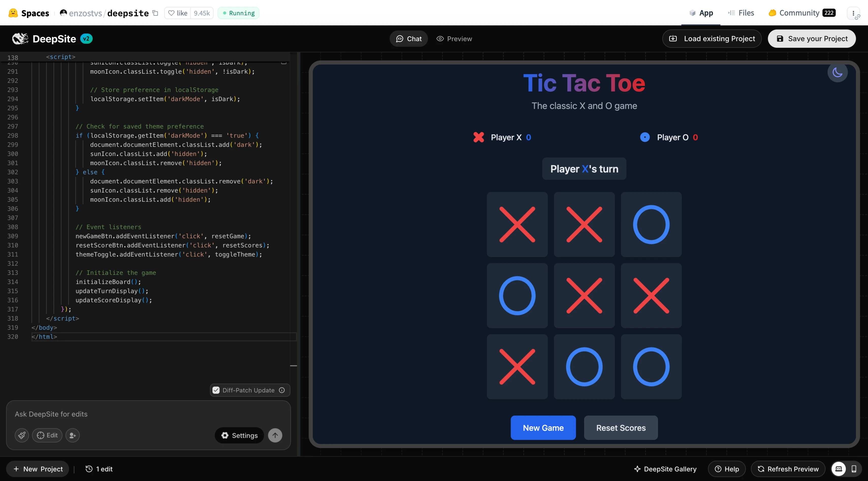Open the Settings button
This screenshot has width=868, height=481.
(239, 435)
